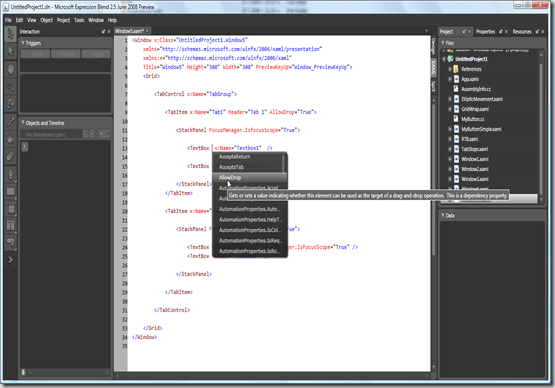Expand the App.xaml tree node
This screenshot has height=388, width=555.
[x=450, y=79]
